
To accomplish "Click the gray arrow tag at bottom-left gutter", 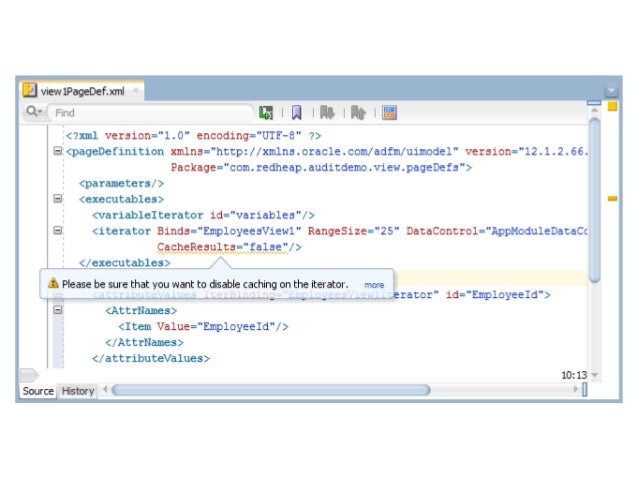I will tap(29, 374).
